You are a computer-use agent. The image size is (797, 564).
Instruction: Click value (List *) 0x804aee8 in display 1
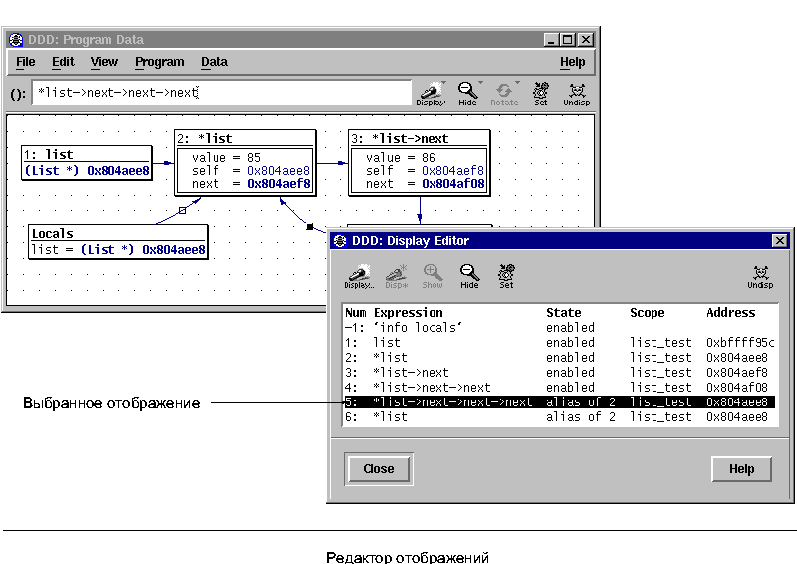coord(87,170)
